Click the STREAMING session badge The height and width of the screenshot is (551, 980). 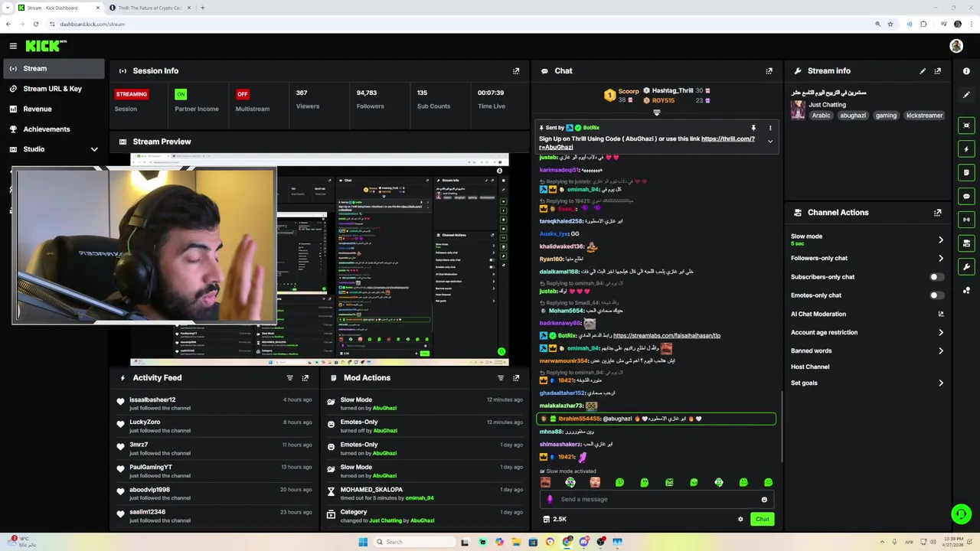click(132, 94)
